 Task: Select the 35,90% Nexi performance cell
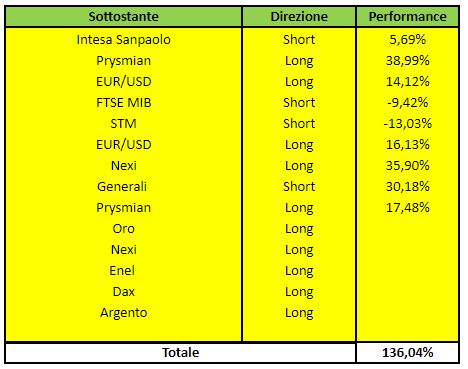coord(407,166)
